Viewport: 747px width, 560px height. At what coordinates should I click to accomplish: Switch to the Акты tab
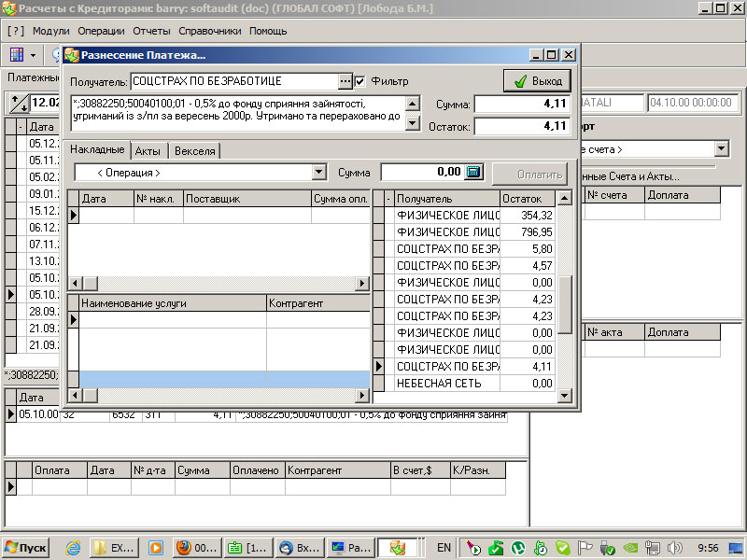(x=148, y=150)
